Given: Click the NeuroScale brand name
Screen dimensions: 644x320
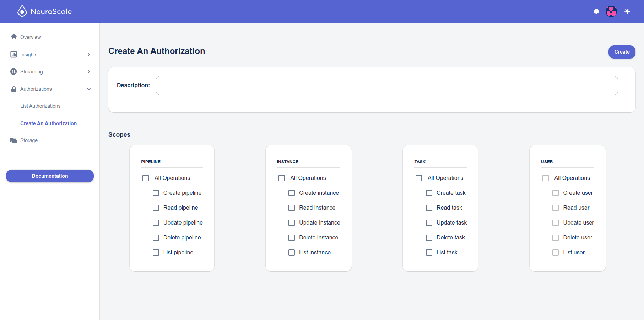Looking at the screenshot, I should (51, 11).
